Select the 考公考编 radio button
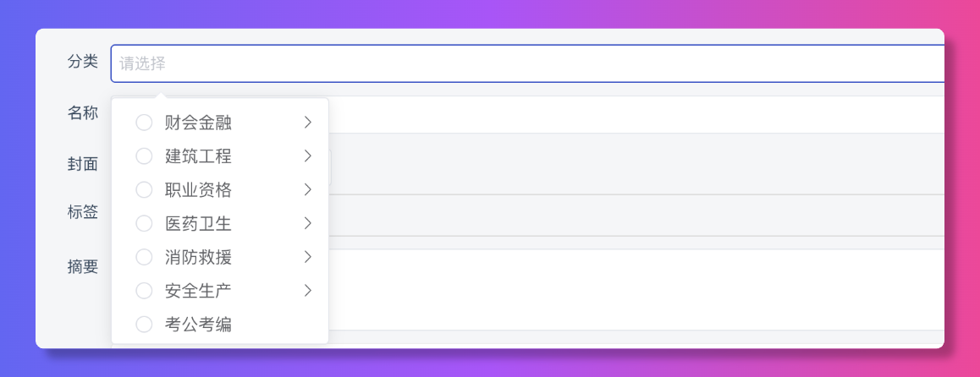 point(144,324)
